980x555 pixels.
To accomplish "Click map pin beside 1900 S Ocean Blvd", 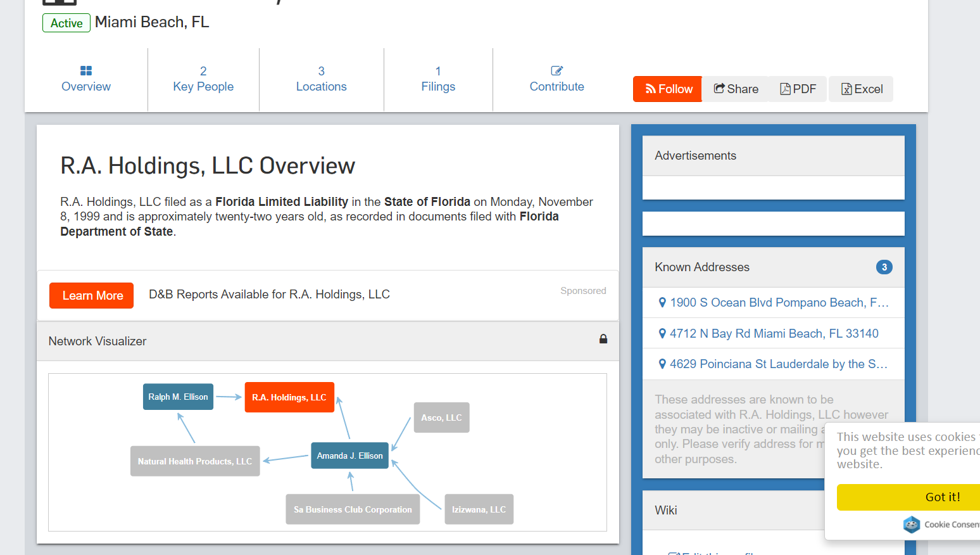I will pyautogui.click(x=662, y=303).
